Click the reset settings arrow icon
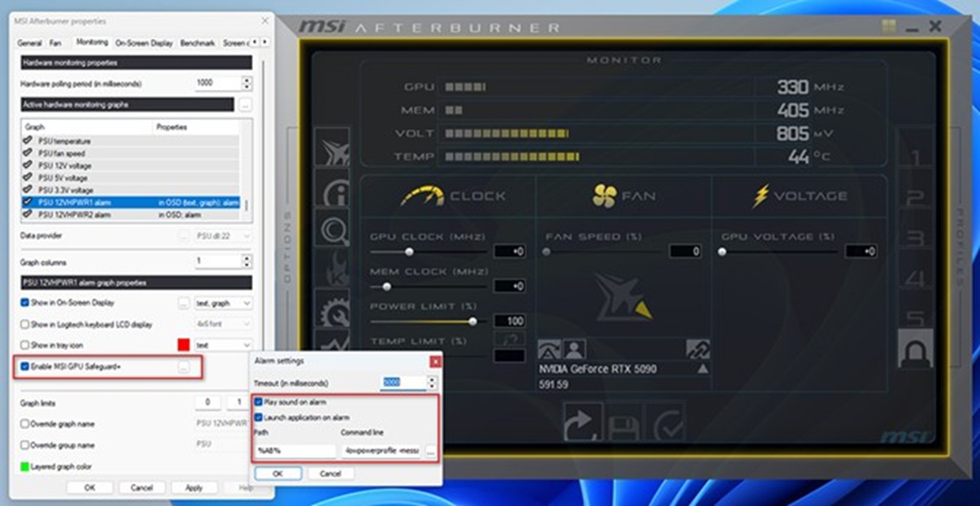The height and width of the screenshot is (506, 980). pos(583,424)
